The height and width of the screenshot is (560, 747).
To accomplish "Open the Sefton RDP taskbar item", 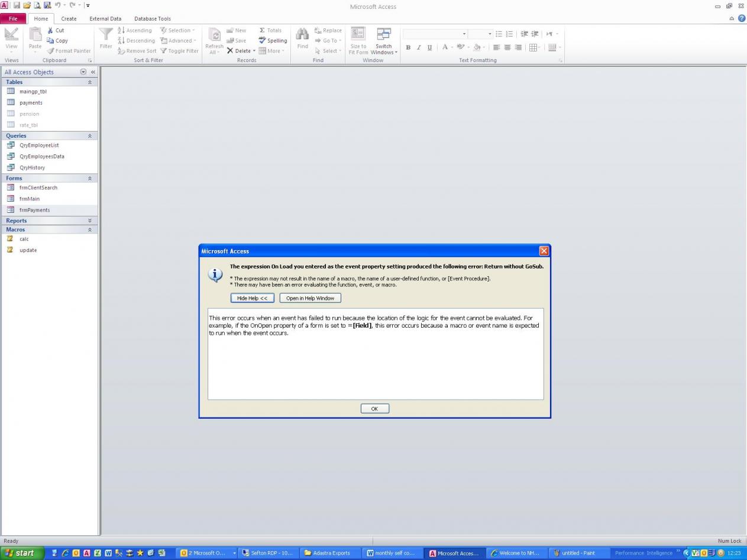I will point(269,553).
